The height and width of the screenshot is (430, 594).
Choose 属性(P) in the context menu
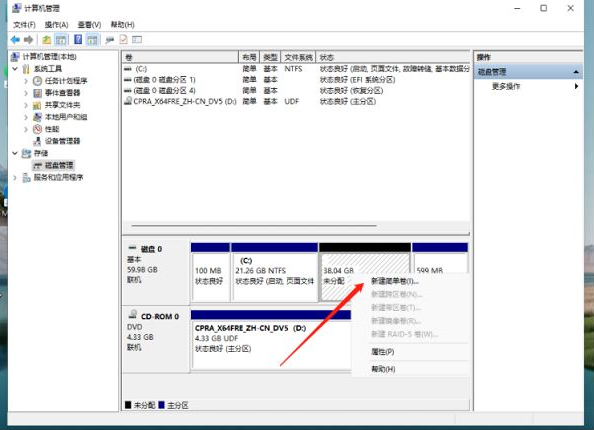(x=383, y=352)
